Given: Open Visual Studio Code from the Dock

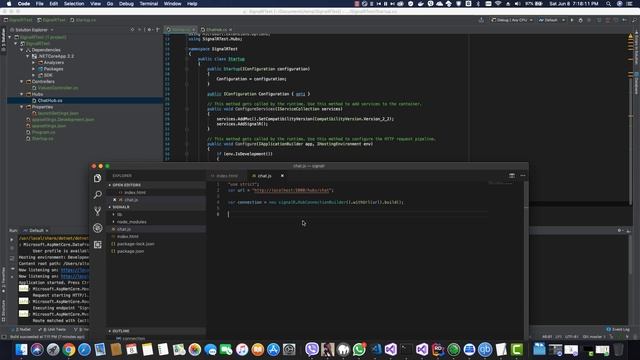Looking at the screenshot, I should pos(376,349).
